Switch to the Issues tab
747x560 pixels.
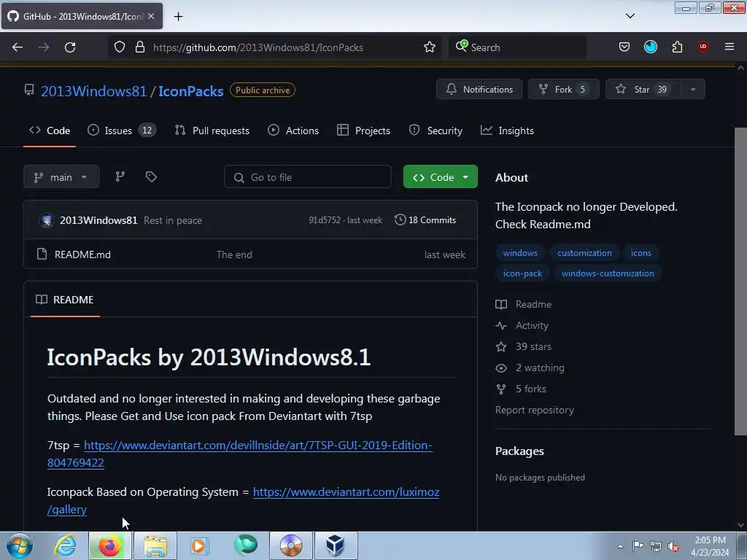(122, 131)
